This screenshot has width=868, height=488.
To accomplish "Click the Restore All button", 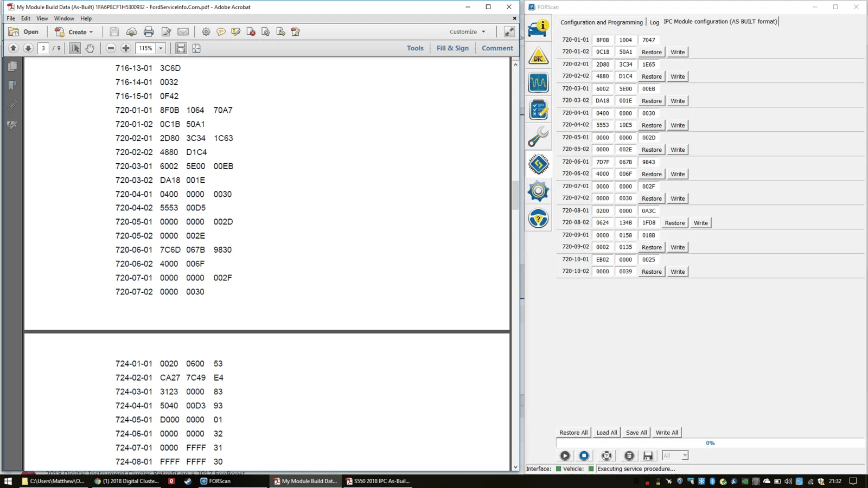I will (573, 433).
